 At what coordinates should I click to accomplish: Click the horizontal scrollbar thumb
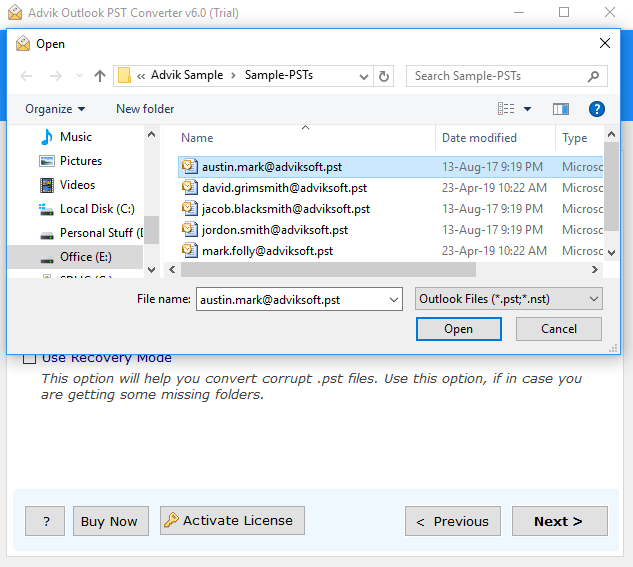[x=328, y=269]
